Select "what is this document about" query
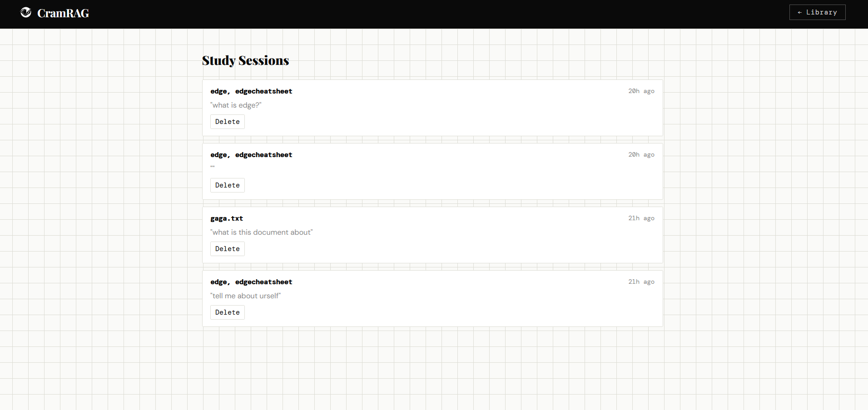Viewport: 868px width, 410px height. pos(261,232)
